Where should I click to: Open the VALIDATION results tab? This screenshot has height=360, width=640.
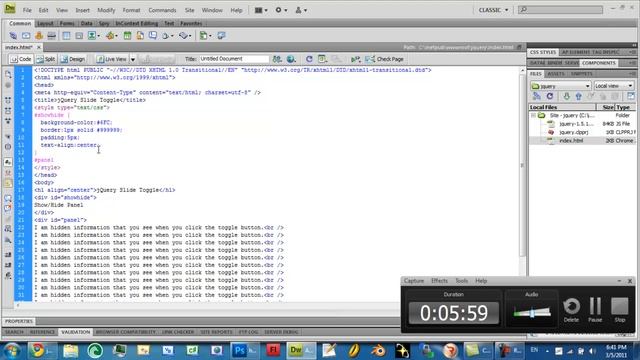tap(76, 332)
